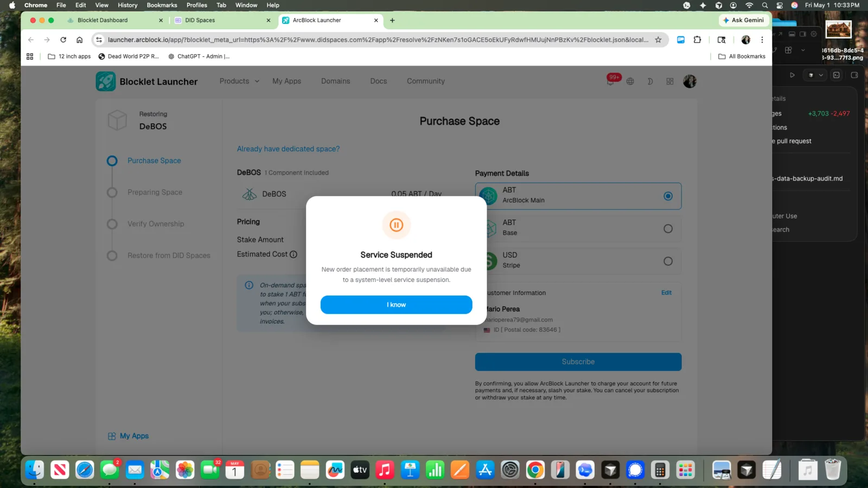This screenshot has height=488, width=868.
Task: Click the Ask Gemini button
Action: click(744, 21)
